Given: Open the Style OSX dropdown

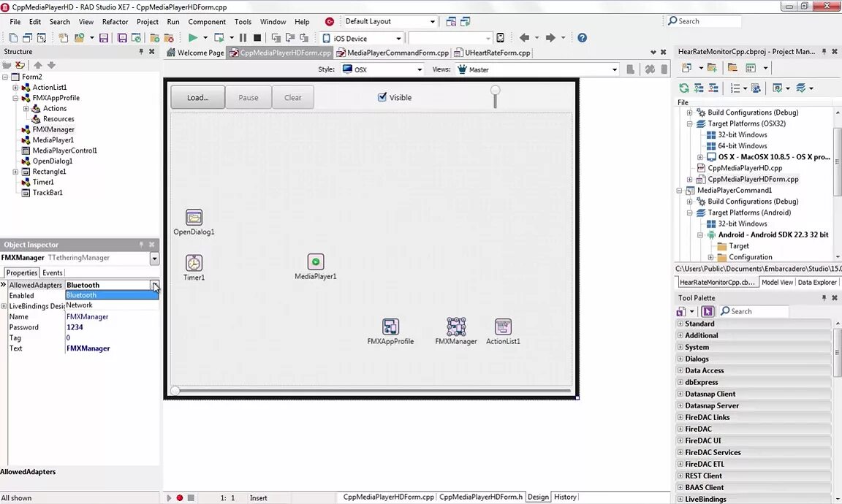Looking at the screenshot, I should [x=420, y=69].
